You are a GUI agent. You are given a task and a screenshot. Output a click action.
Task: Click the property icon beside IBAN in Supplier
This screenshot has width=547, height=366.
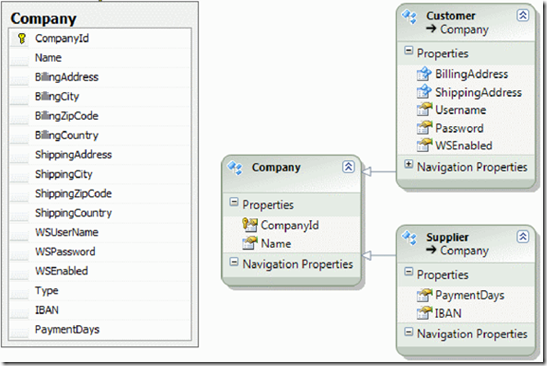[424, 313]
